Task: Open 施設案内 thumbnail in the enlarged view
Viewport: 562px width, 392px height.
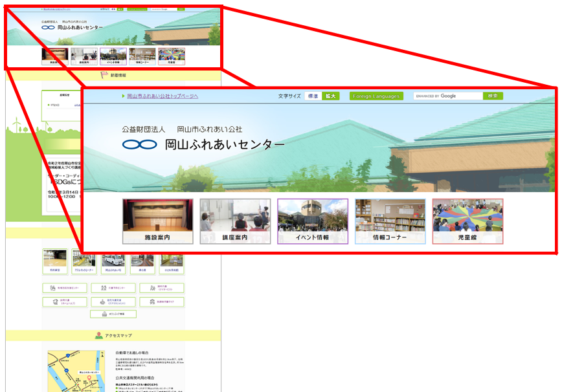Action: (x=158, y=222)
